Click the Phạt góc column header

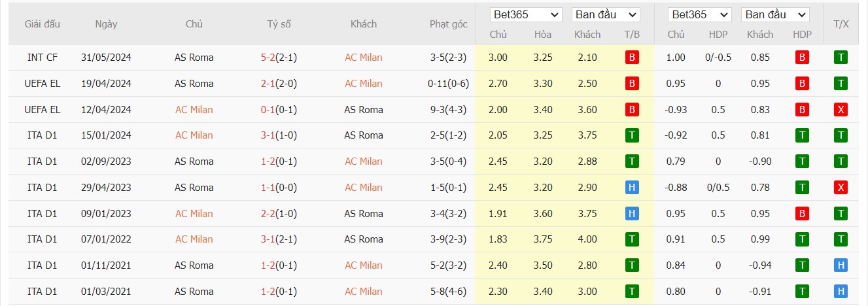click(x=449, y=24)
